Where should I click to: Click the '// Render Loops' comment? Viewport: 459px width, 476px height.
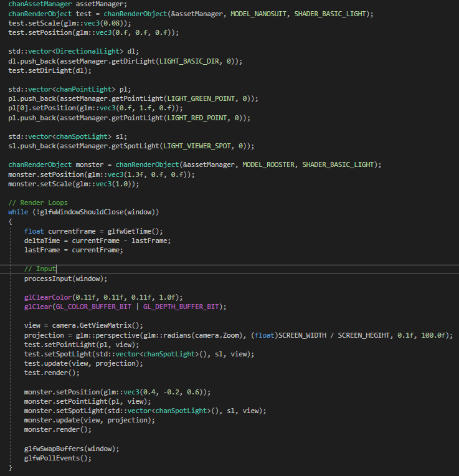(x=38, y=202)
